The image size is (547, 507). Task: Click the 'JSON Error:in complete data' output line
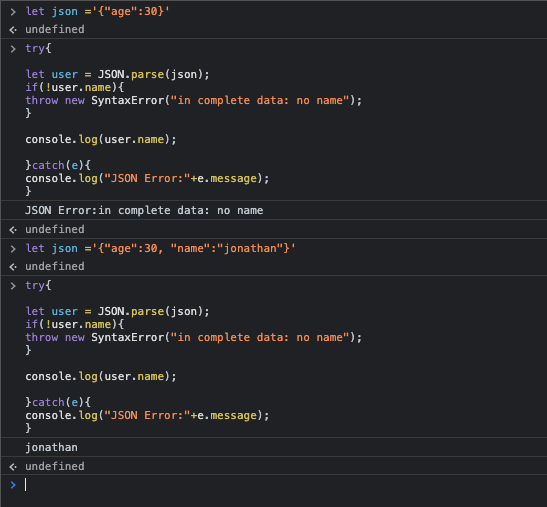pos(144,210)
